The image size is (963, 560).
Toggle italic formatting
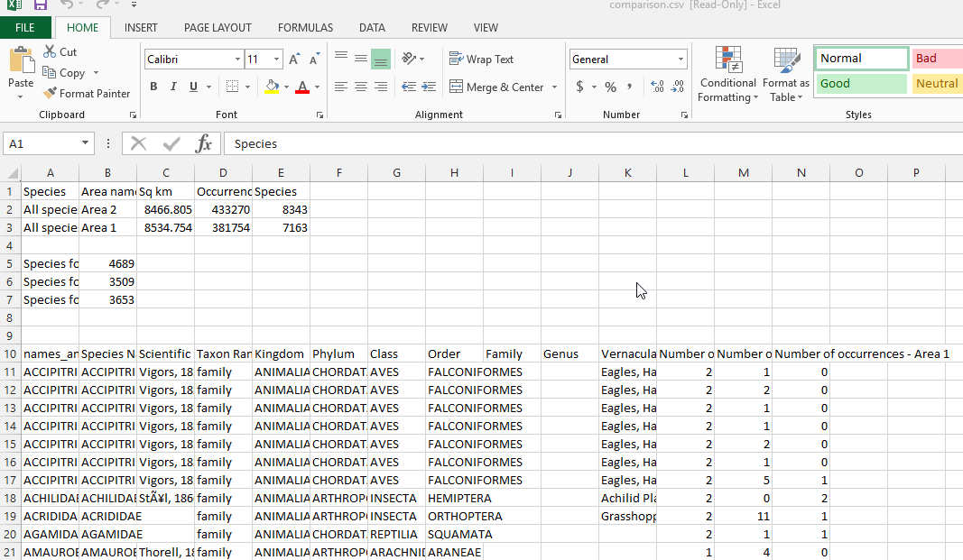click(173, 87)
